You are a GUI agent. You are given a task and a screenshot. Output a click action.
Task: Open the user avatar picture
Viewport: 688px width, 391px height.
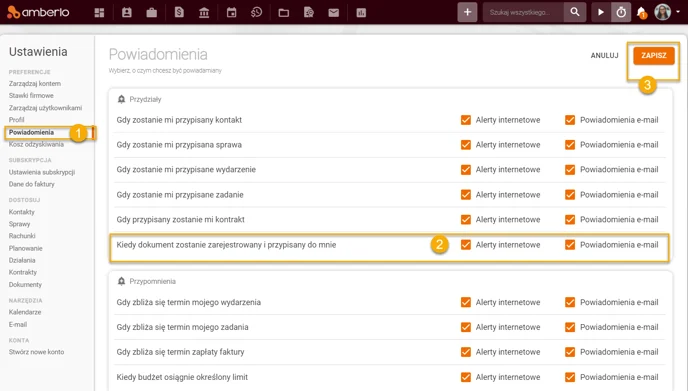pyautogui.click(x=663, y=12)
